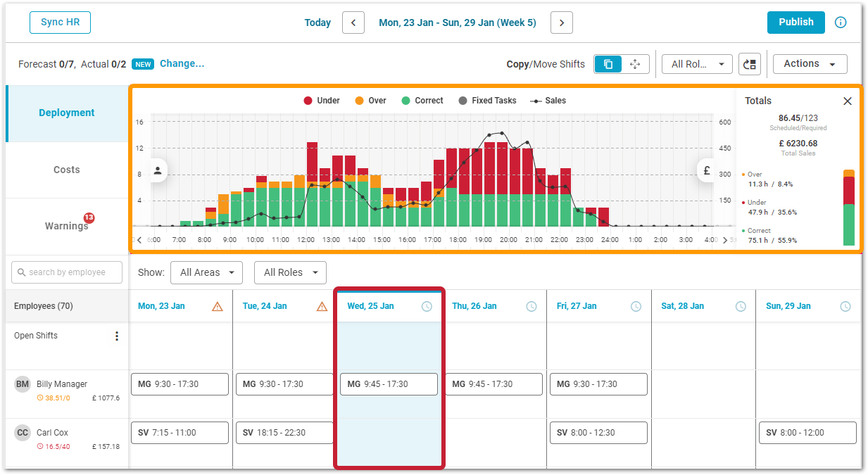The width and height of the screenshot is (868, 475).
Task: Go to next week arrow
Action: 561,23
